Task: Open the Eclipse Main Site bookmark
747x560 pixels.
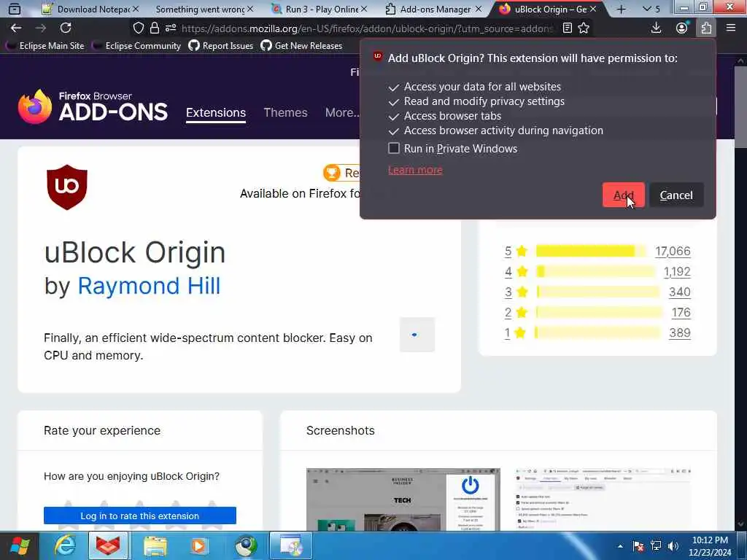Action: pyautogui.click(x=46, y=46)
